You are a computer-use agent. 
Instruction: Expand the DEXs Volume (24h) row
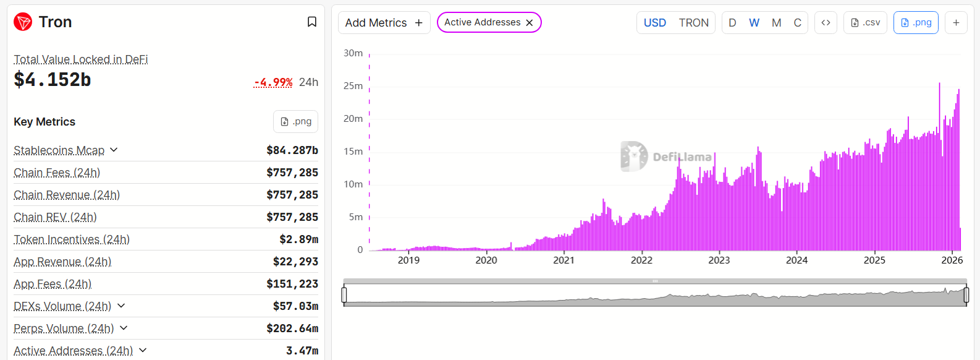point(121,306)
